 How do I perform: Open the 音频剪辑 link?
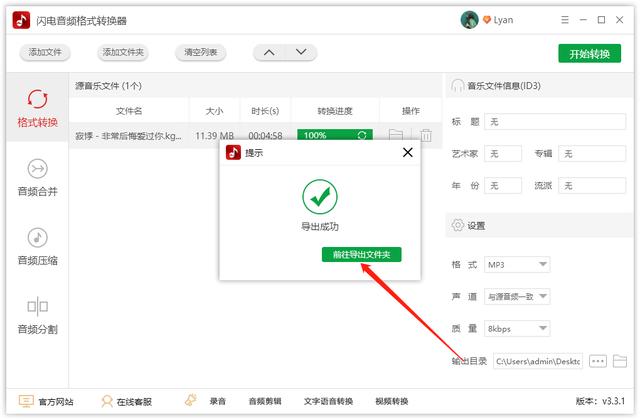point(265,402)
